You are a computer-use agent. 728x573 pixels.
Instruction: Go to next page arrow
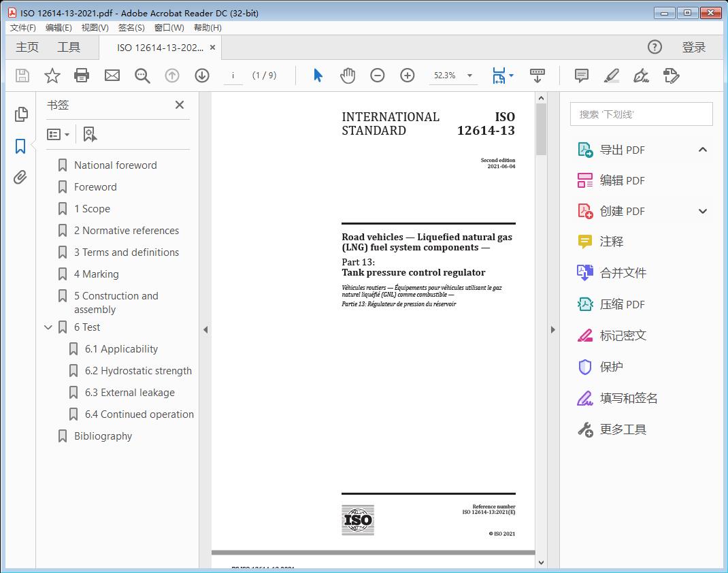pos(202,76)
